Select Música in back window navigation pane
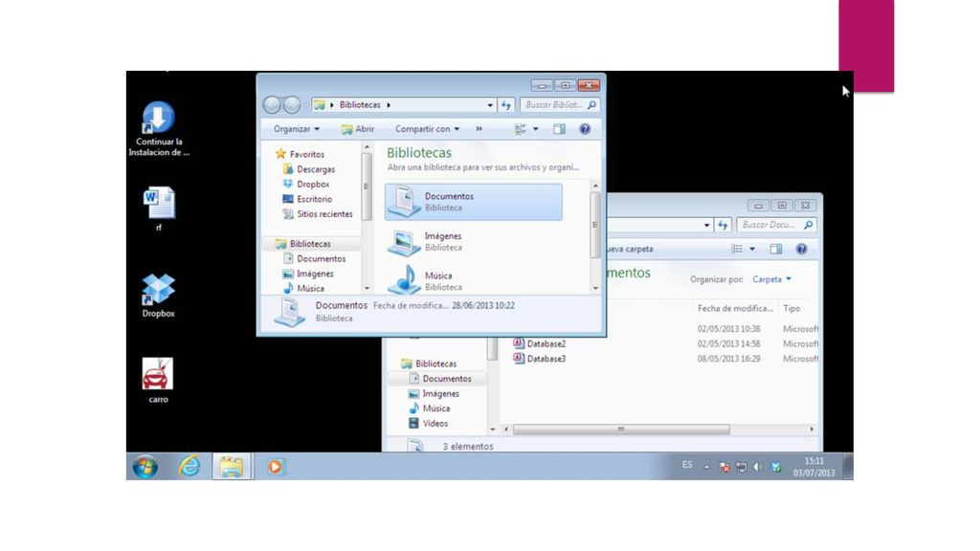 (430, 408)
